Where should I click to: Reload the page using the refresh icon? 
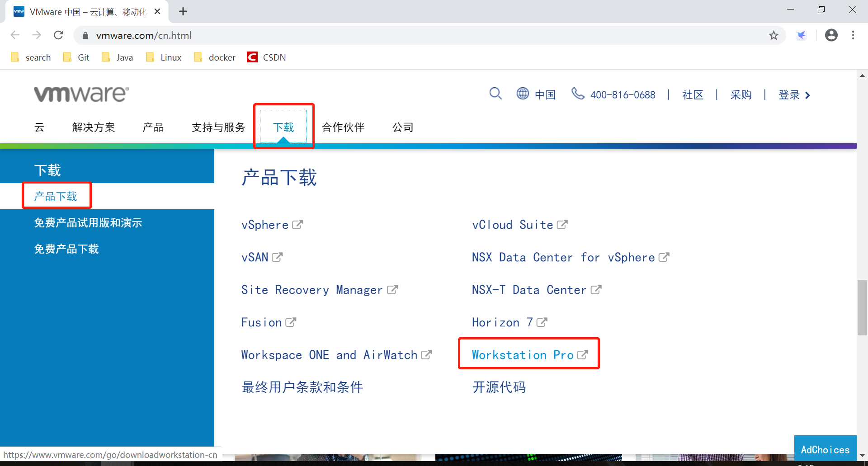[x=58, y=35]
